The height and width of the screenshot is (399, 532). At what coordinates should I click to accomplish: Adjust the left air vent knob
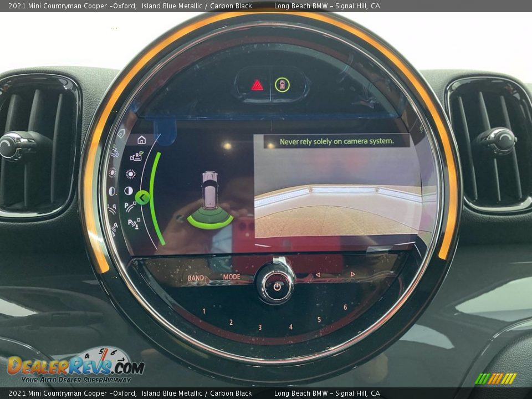(x=18, y=146)
